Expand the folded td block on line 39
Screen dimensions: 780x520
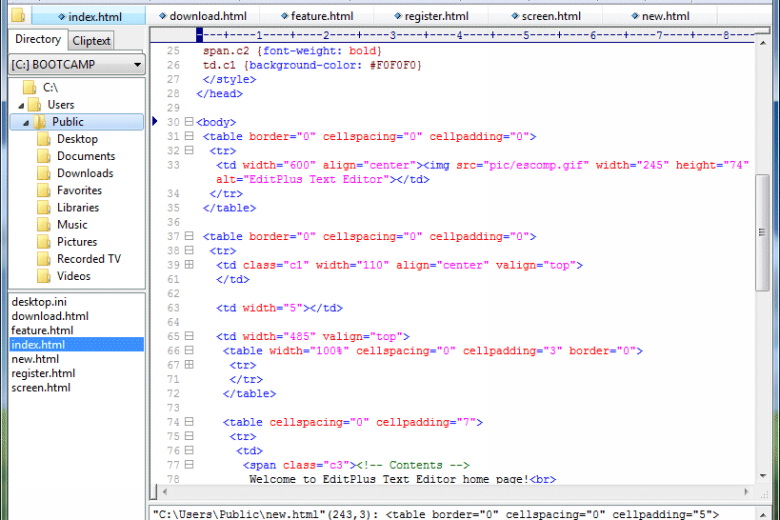(x=189, y=265)
